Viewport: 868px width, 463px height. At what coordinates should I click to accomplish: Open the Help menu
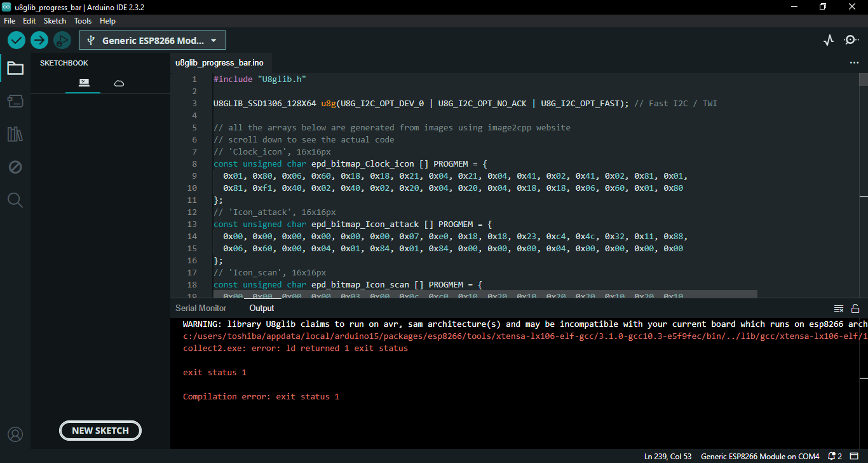pos(108,21)
